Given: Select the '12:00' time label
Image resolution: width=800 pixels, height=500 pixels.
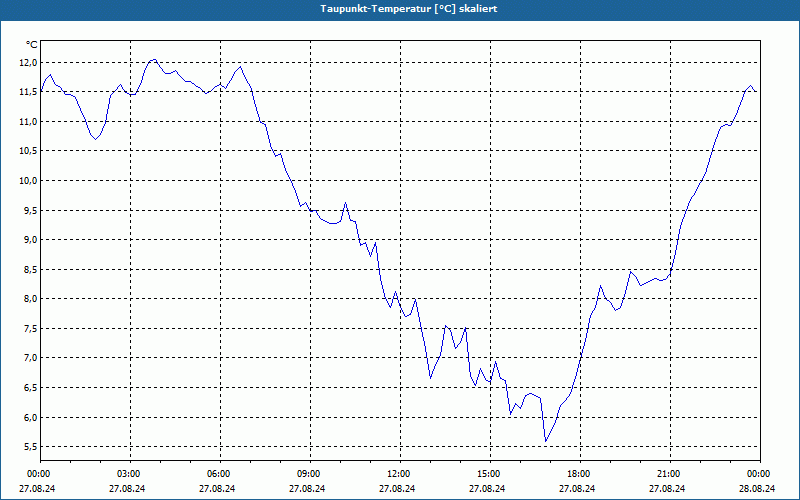Looking at the screenshot, I should (398, 474).
